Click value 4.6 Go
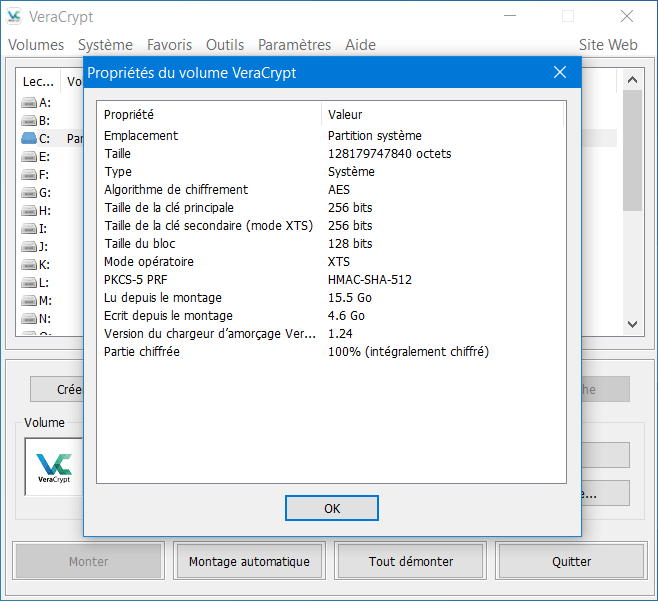Image resolution: width=658 pixels, height=601 pixels. [x=346, y=316]
